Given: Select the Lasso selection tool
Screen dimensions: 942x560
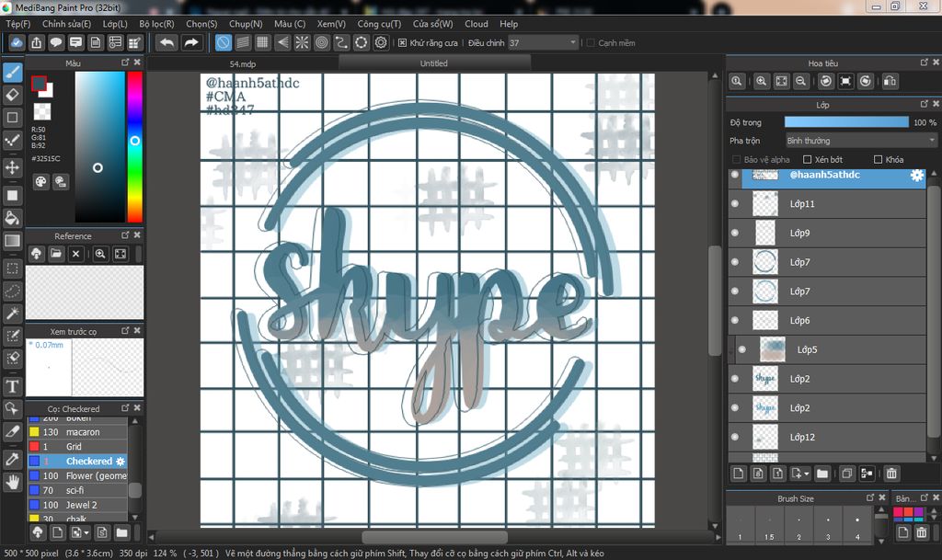Looking at the screenshot, I should point(13,291).
